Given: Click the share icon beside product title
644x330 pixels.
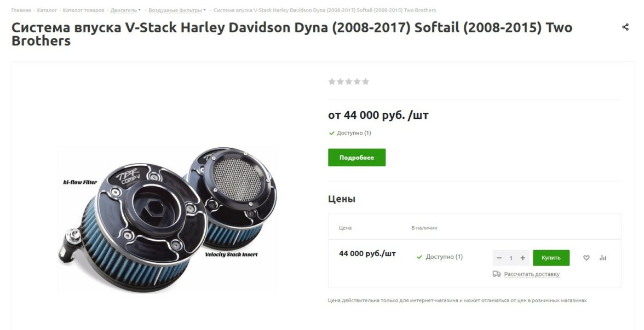Looking at the screenshot, I should 625,27.
